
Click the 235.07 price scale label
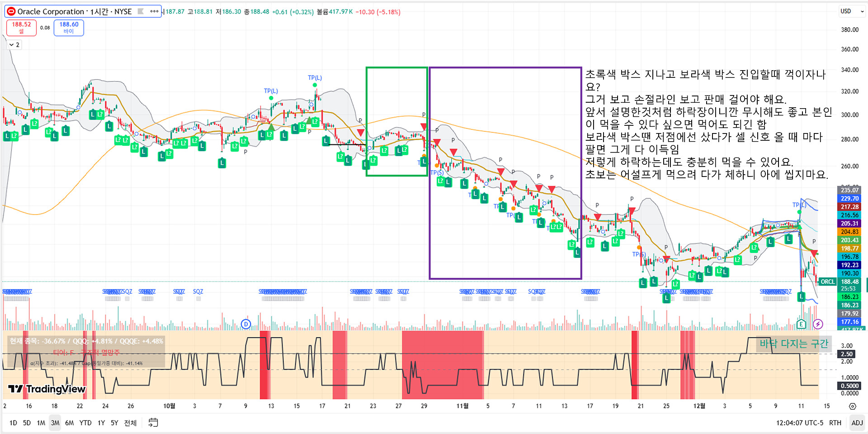tap(849, 190)
